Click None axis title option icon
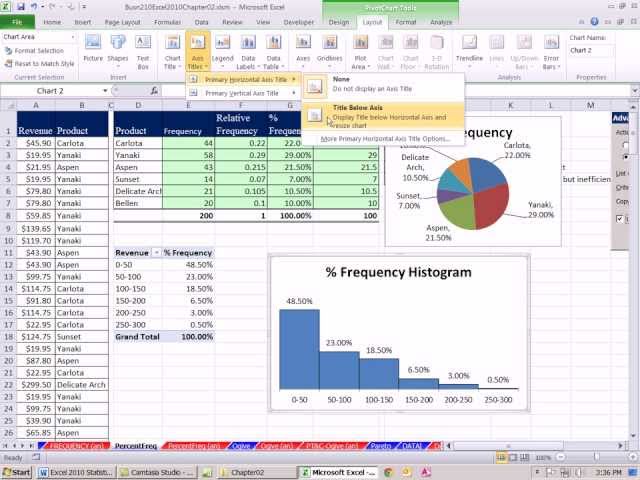 (x=314, y=86)
